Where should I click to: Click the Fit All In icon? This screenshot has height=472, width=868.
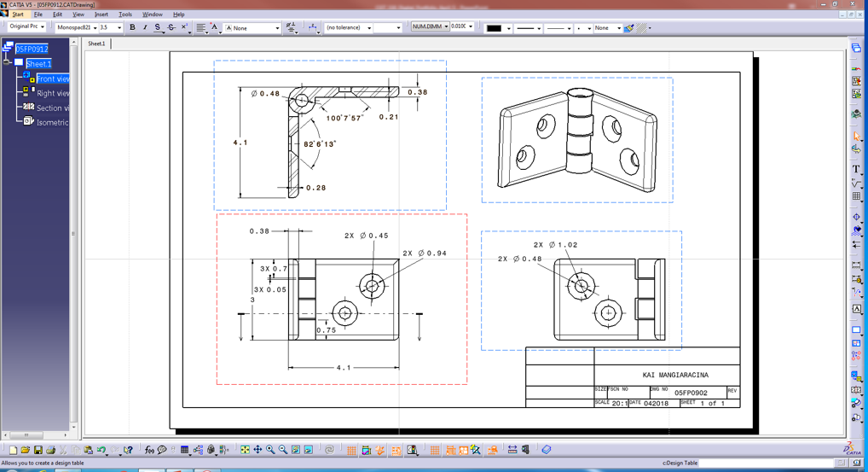(245, 450)
